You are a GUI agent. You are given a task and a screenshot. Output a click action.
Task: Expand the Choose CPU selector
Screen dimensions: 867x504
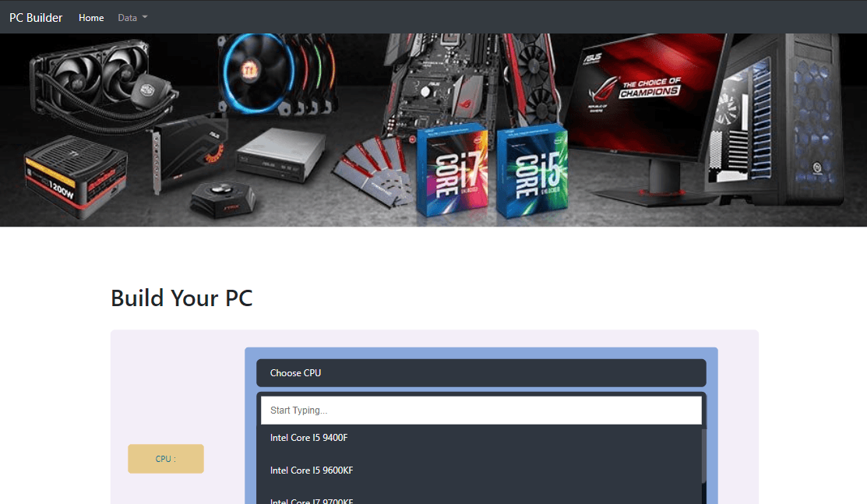481,373
